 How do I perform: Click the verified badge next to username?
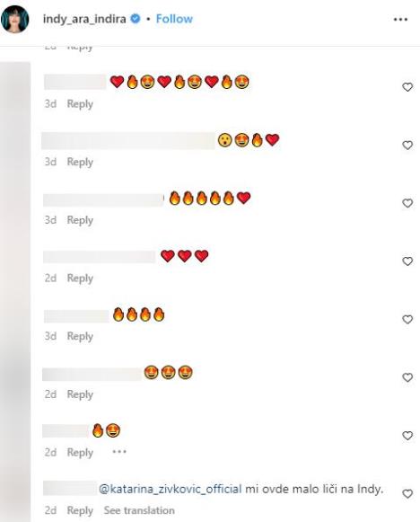(136, 19)
